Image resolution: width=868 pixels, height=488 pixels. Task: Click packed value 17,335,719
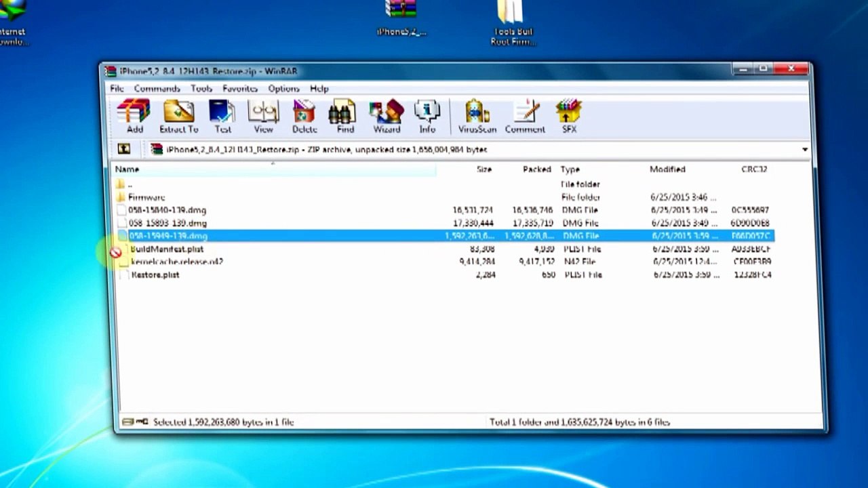[533, 223]
